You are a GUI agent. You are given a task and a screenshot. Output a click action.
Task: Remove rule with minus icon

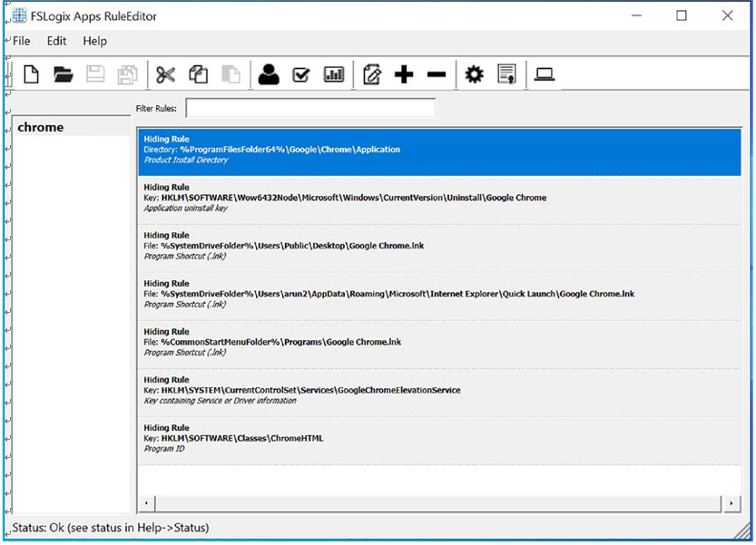coord(437,74)
